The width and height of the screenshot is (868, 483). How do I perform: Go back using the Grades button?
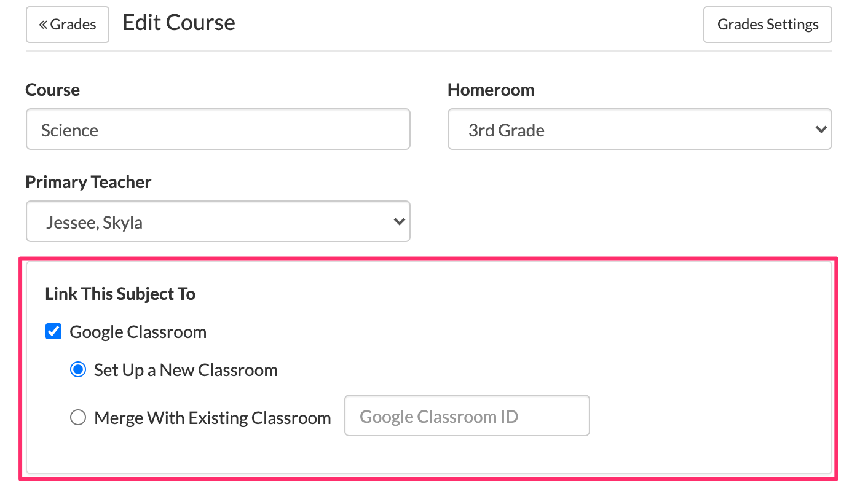click(x=68, y=25)
